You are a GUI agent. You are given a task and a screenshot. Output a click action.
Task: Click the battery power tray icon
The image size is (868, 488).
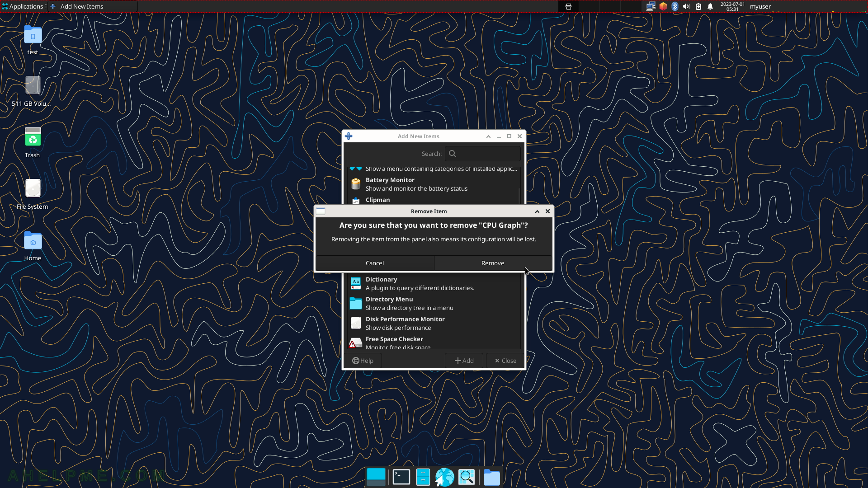click(698, 6)
